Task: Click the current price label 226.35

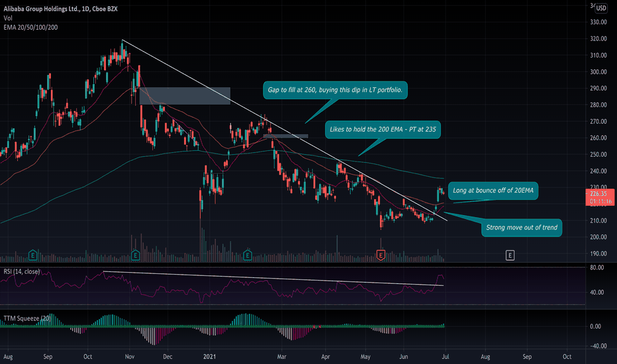Action: 600,194
